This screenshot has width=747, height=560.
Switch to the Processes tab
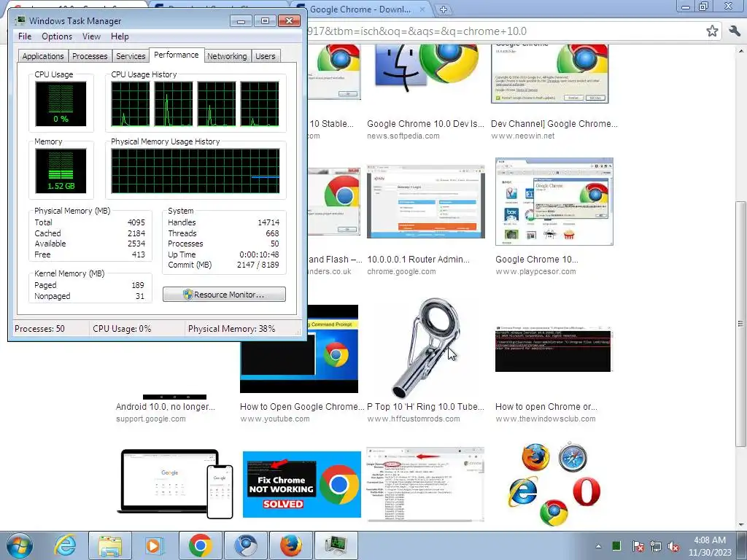point(90,56)
